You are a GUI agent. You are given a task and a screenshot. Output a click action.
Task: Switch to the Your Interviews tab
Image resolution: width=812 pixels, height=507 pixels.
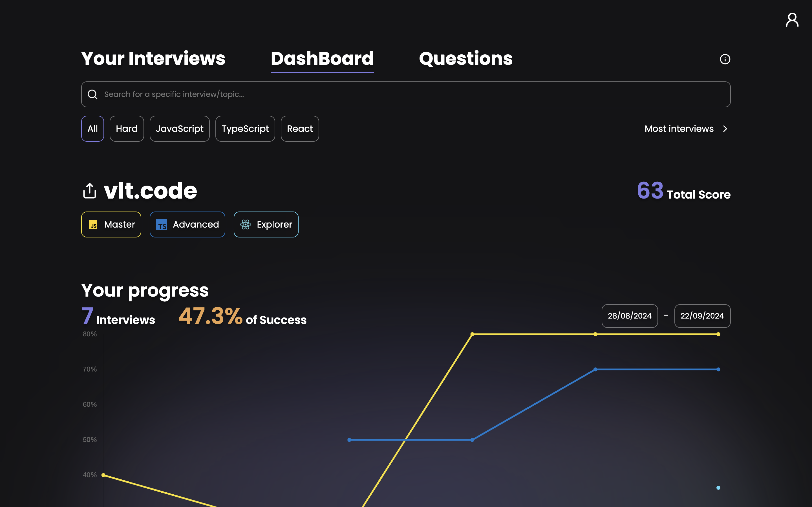coord(153,58)
